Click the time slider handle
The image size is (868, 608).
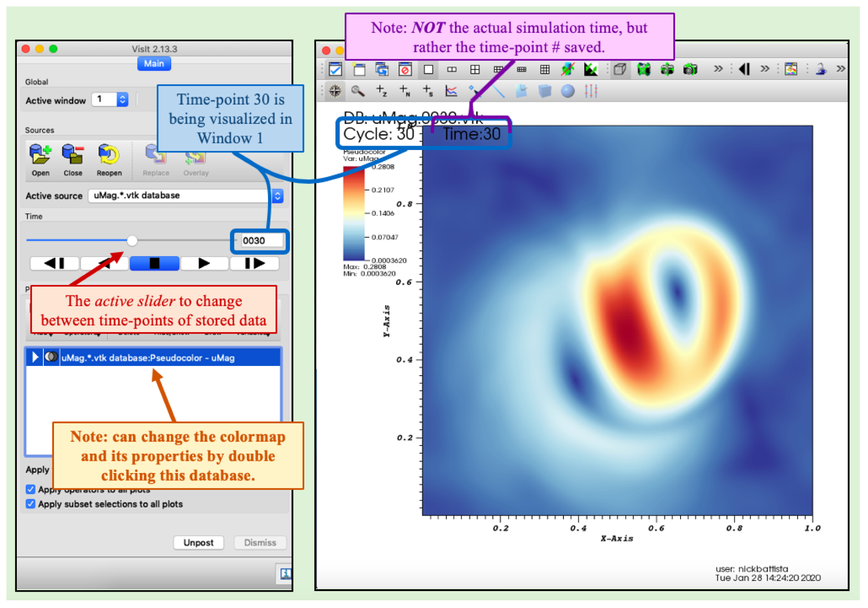pos(132,240)
